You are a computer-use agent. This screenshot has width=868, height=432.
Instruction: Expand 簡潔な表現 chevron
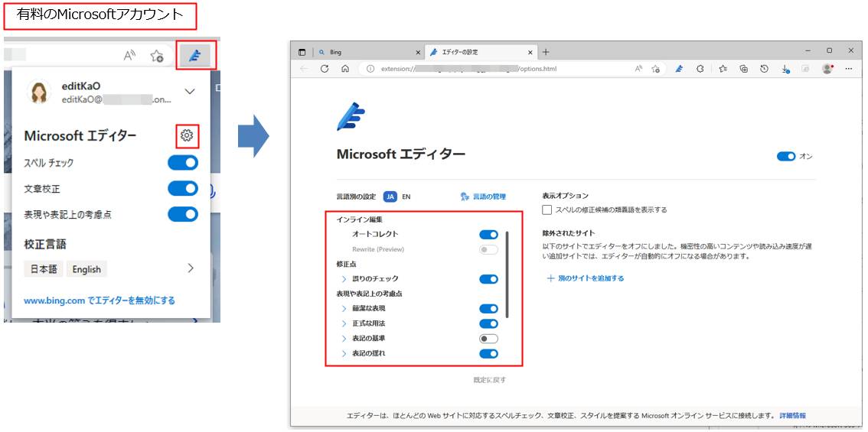tap(344, 309)
